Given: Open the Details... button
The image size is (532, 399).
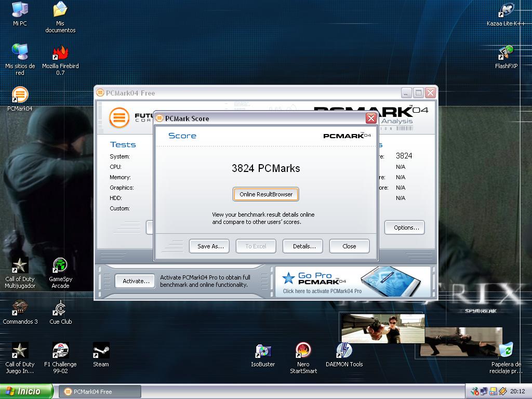Looking at the screenshot, I should pos(303,246).
